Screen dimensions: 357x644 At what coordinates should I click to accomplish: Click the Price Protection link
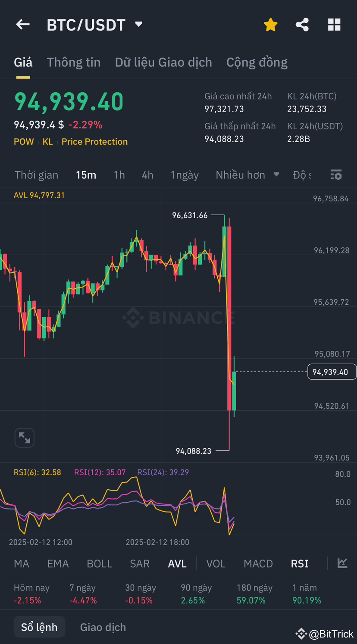coord(94,141)
